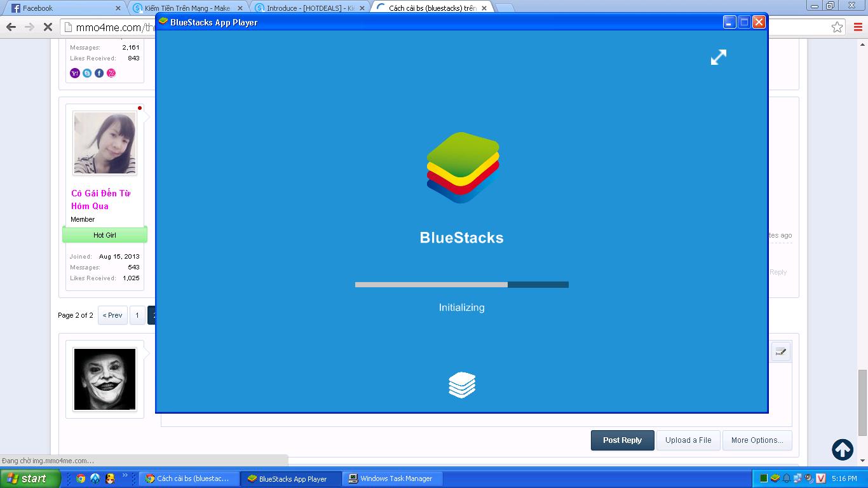
Task: Click the girl avatar thumbnail
Action: [105, 143]
